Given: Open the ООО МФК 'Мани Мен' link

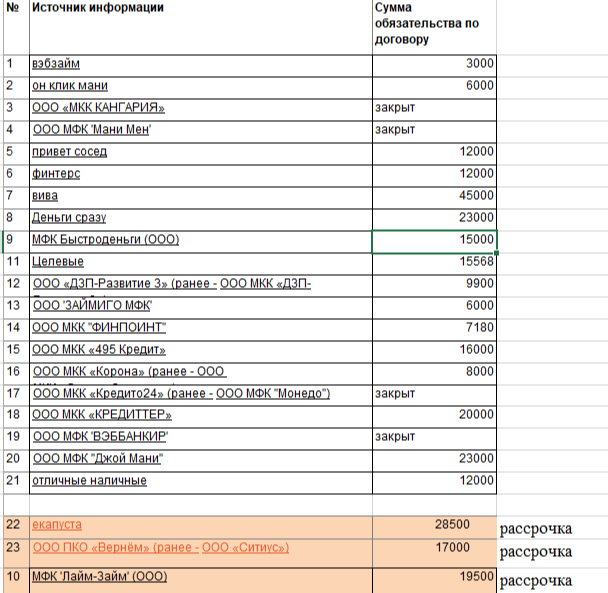Looking at the screenshot, I should (92, 130).
